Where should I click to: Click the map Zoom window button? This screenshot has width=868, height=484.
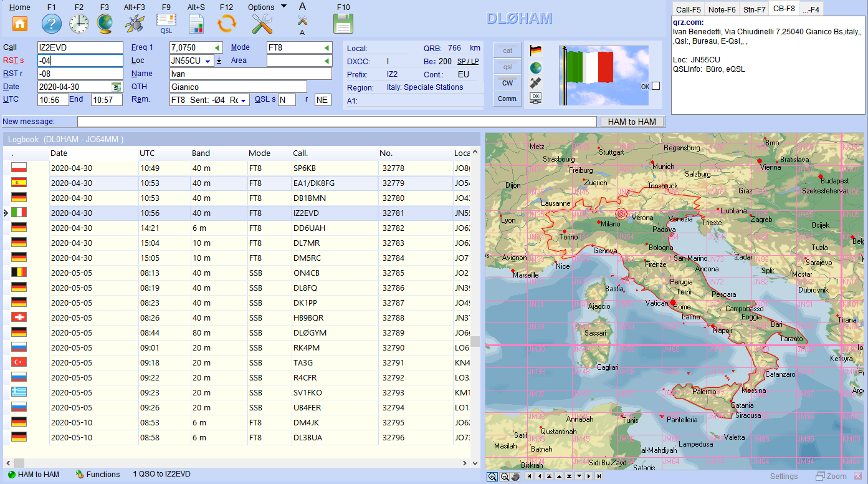831,477
